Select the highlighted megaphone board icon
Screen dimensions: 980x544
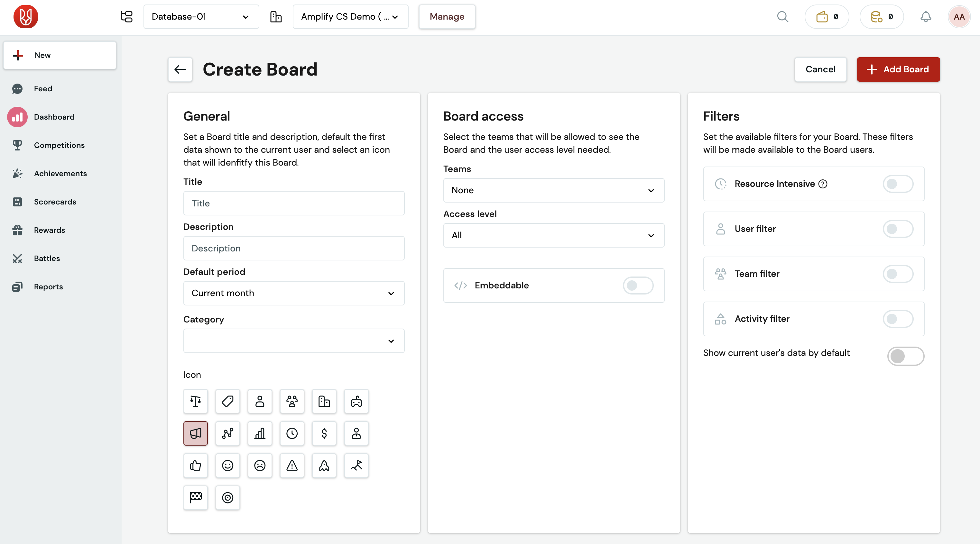coord(196,433)
